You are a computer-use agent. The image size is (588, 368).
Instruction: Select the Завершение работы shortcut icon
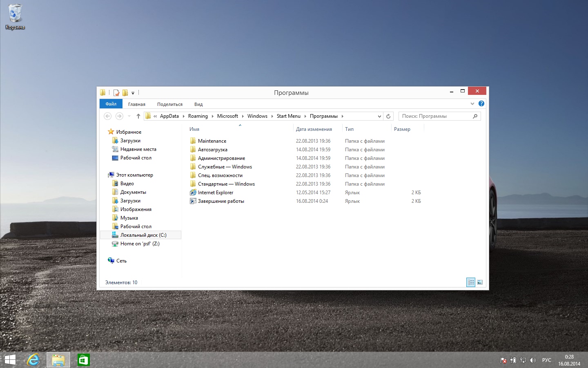pos(193,201)
